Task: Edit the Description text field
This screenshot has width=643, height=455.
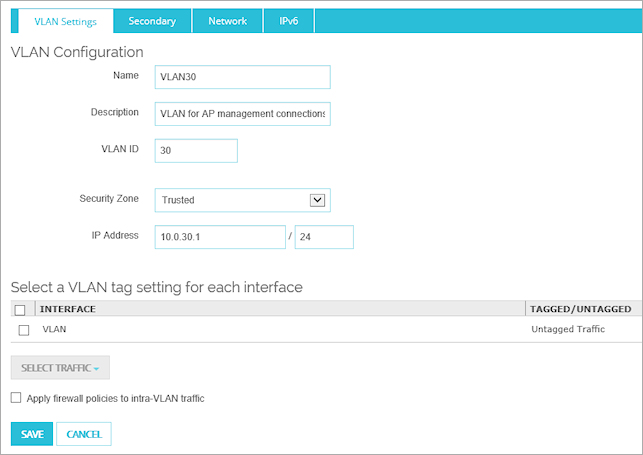Action: point(242,114)
